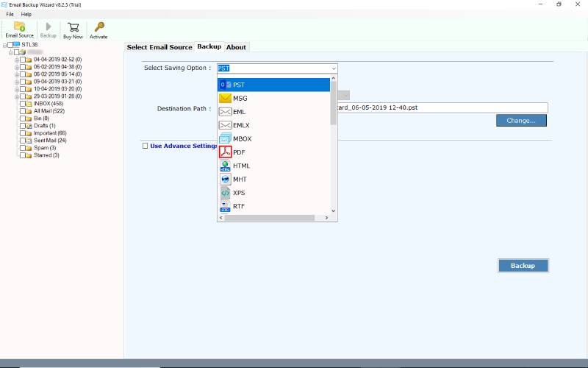This screenshot has height=368, width=588.
Task: Switch to Select Email Source tab
Action: (x=159, y=47)
